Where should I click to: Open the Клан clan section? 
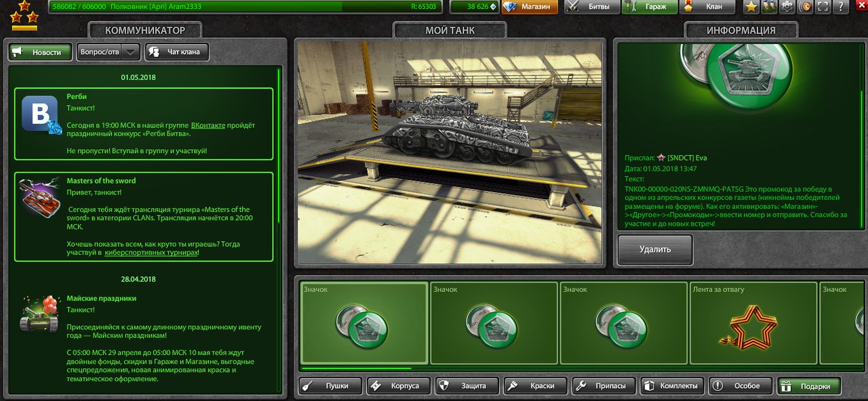click(707, 7)
